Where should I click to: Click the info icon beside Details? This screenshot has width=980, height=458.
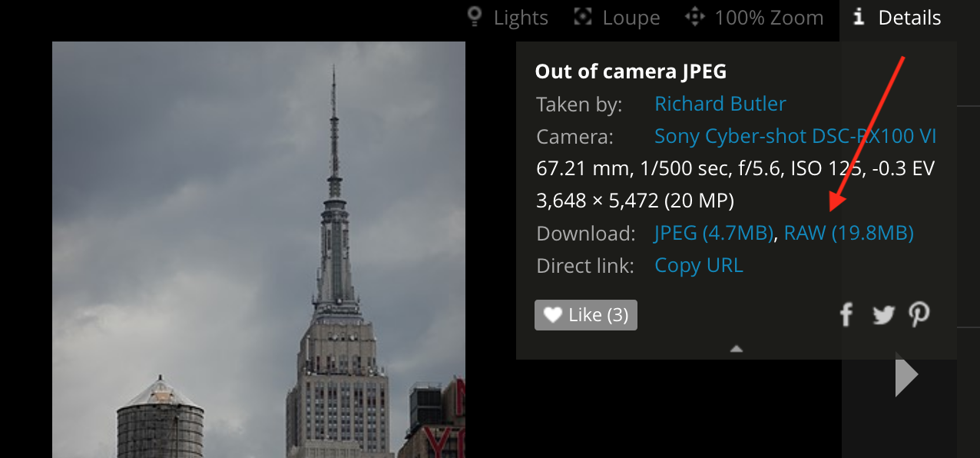point(859,17)
